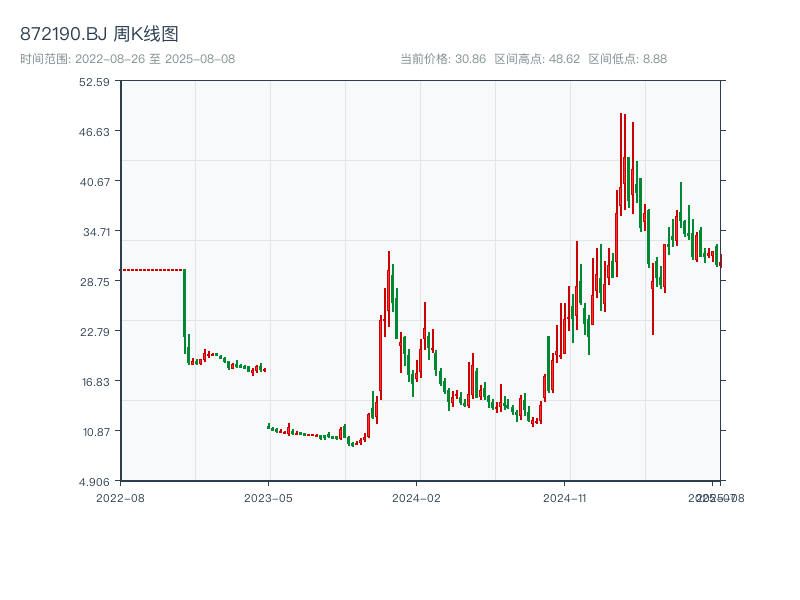The image size is (800, 600).
Task: Select the 时间范围 date range text
Action: (x=127, y=59)
